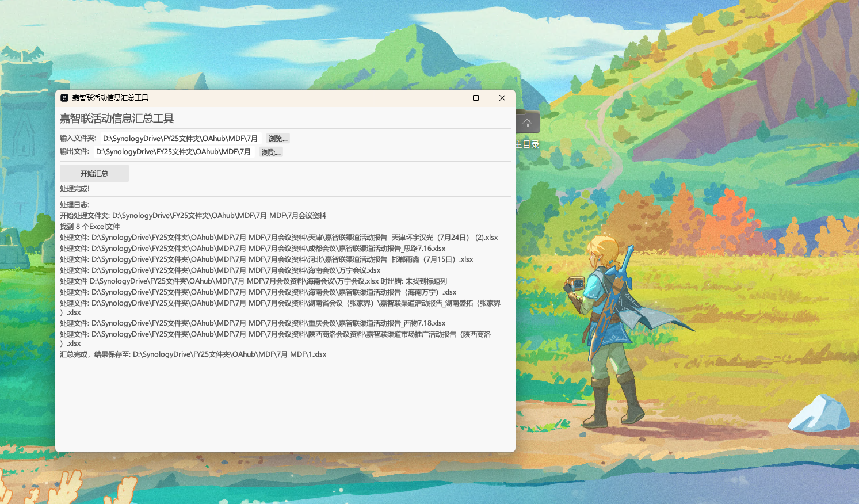Click the minimize icon of the tool window
Image resolution: width=859 pixels, height=504 pixels.
449,98
